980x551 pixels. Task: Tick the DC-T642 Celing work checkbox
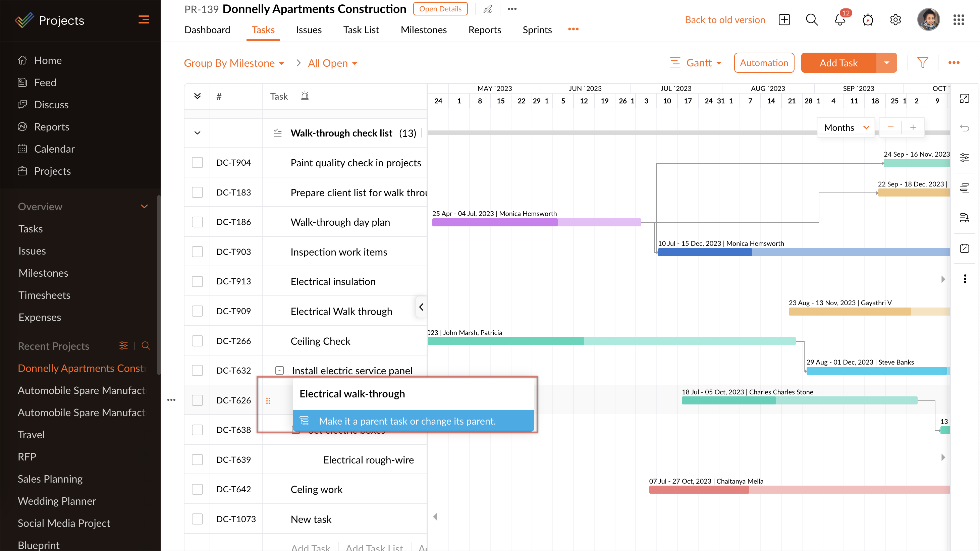(x=197, y=489)
